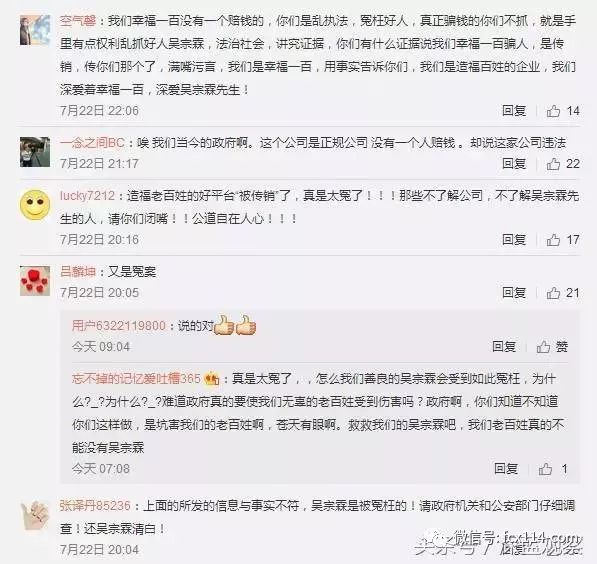Open 空气馨's profile avatar
The width and height of the screenshot is (597, 564).
[x=35, y=30]
